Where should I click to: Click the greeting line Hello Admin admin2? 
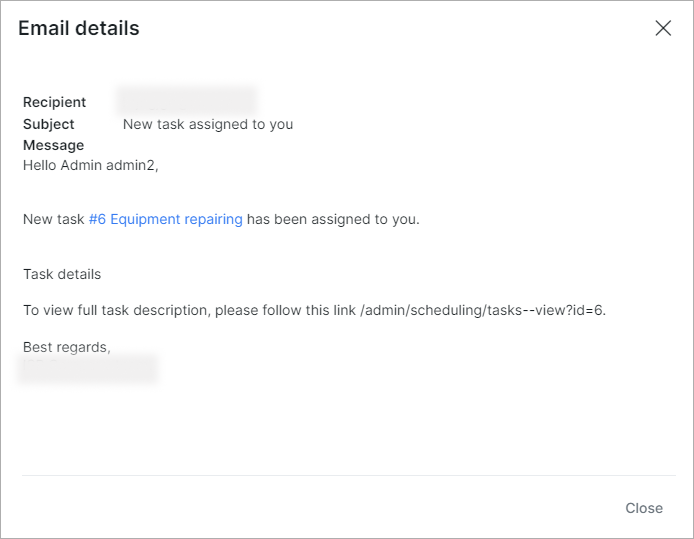point(91,165)
